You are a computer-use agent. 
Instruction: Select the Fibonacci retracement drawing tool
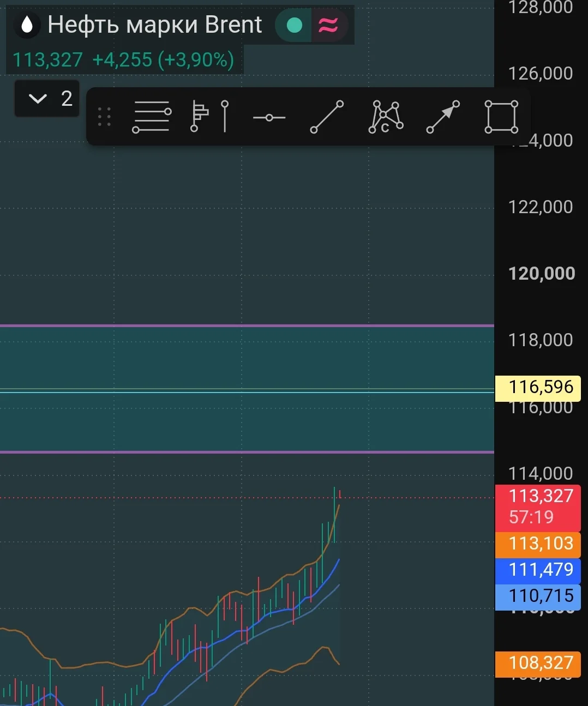tap(152, 117)
